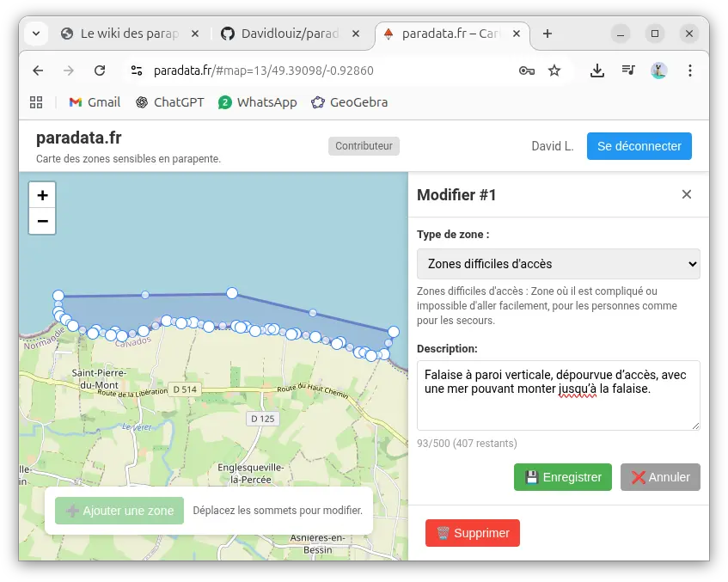Image resolution: width=728 pixels, height=582 pixels.
Task: Click the Contributeur badge
Action: [364, 146]
